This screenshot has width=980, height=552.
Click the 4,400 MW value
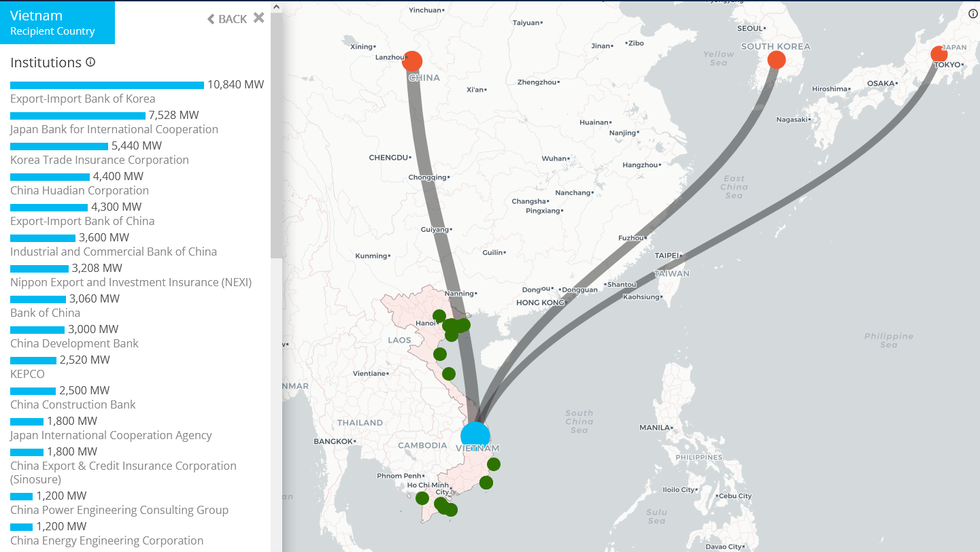point(118,176)
